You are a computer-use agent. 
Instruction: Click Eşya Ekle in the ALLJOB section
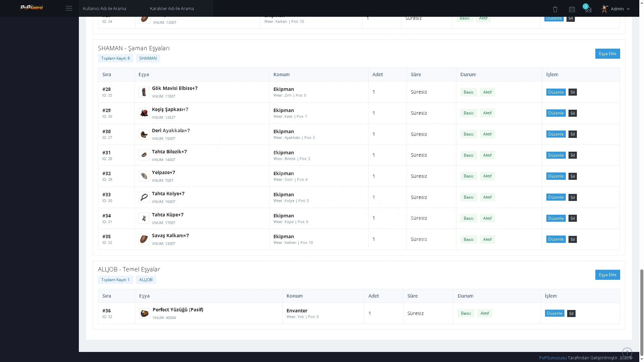click(607, 275)
